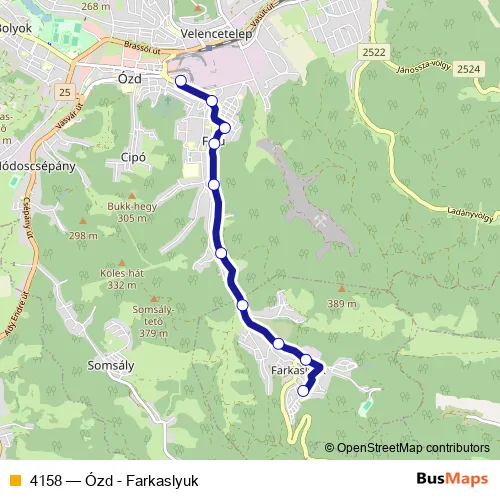
Task: Click the Hódoscsépány place label
Action: coord(37,166)
